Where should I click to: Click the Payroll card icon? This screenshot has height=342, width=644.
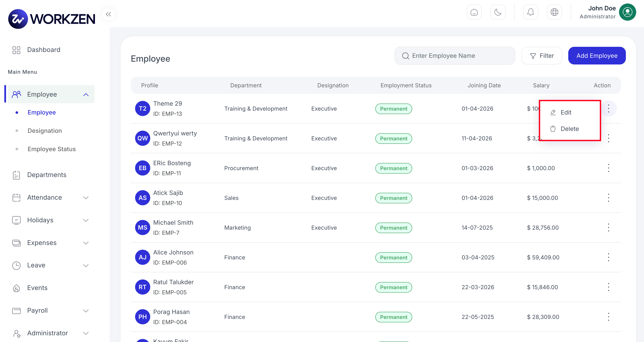[16, 311]
